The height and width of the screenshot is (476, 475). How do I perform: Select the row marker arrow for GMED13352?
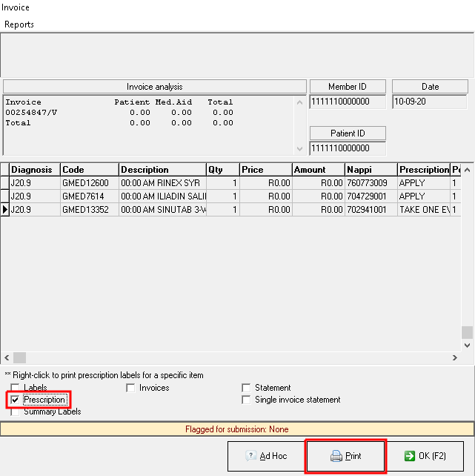point(5,210)
